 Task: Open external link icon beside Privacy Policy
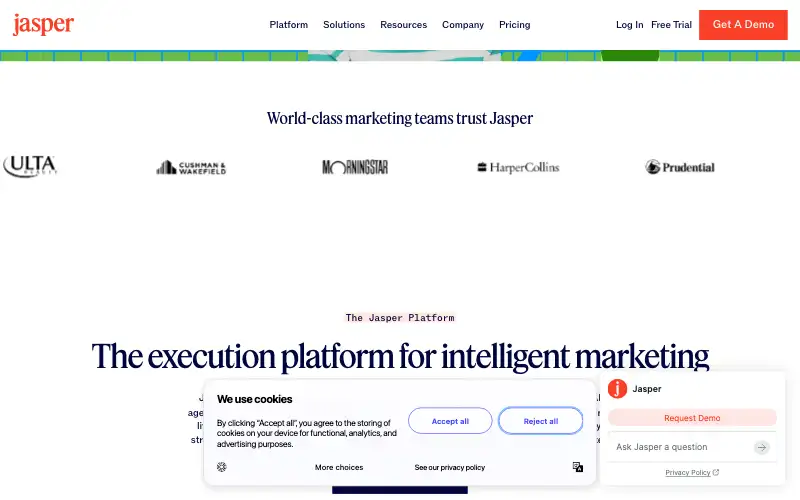[x=716, y=472]
